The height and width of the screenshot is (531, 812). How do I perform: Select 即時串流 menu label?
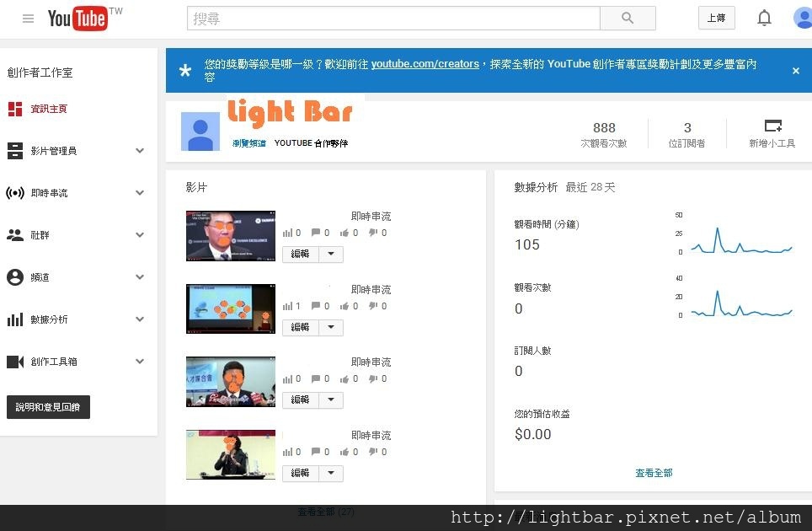(x=49, y=193)
